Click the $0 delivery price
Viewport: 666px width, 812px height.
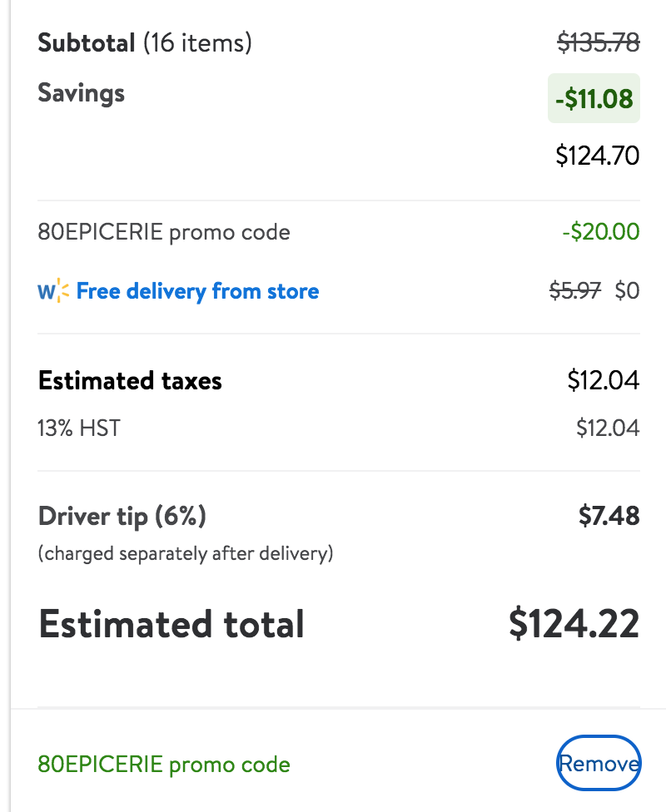coord(627,290)
